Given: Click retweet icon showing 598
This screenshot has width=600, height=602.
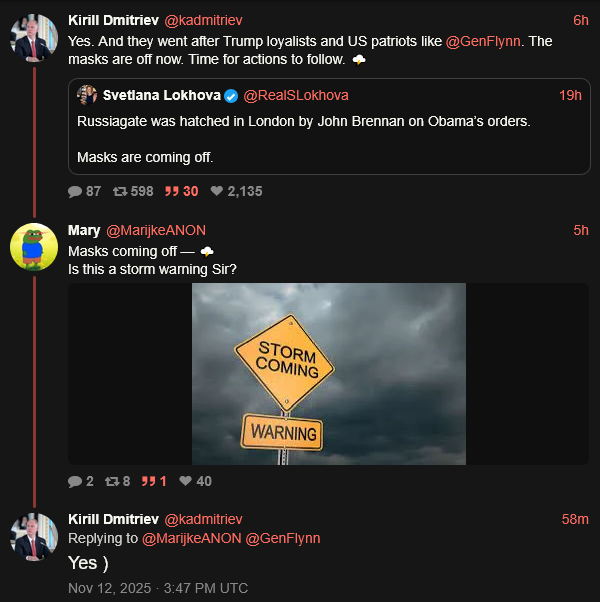Looking at the screenshot, I should [119, 191].
